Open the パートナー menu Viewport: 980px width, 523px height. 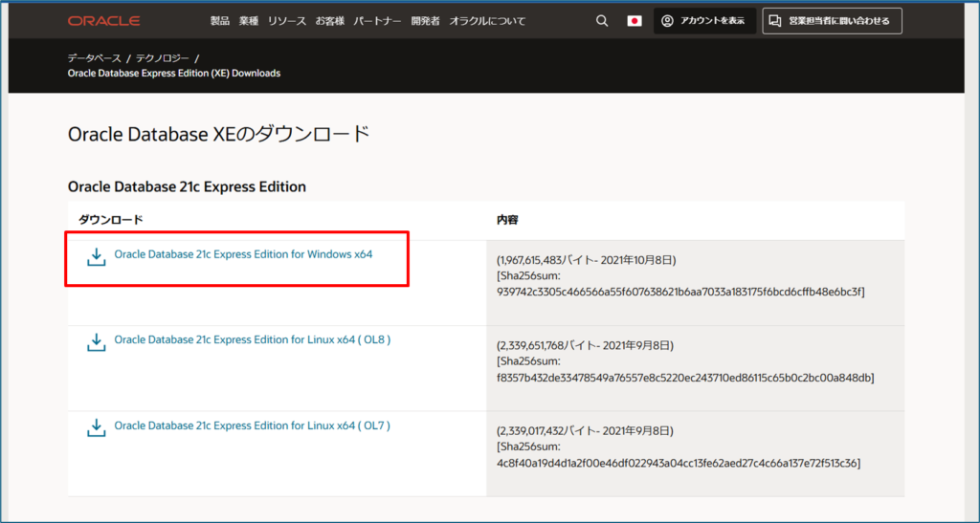pos(376,21)
